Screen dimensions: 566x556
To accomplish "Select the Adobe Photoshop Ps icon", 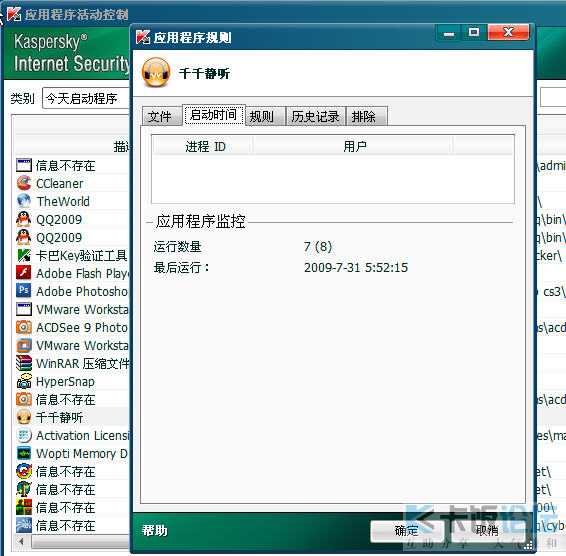I will pyautogui.click(x=24, y=291).
